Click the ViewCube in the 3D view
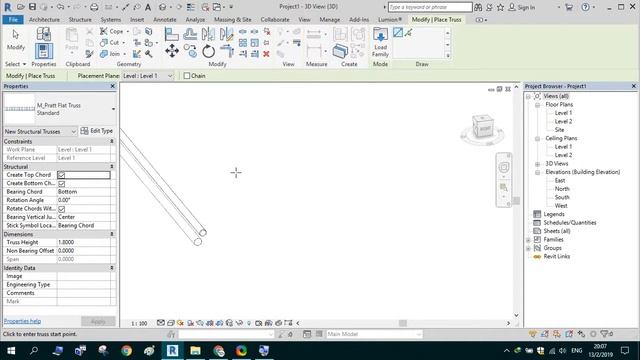 pos(483,127)
